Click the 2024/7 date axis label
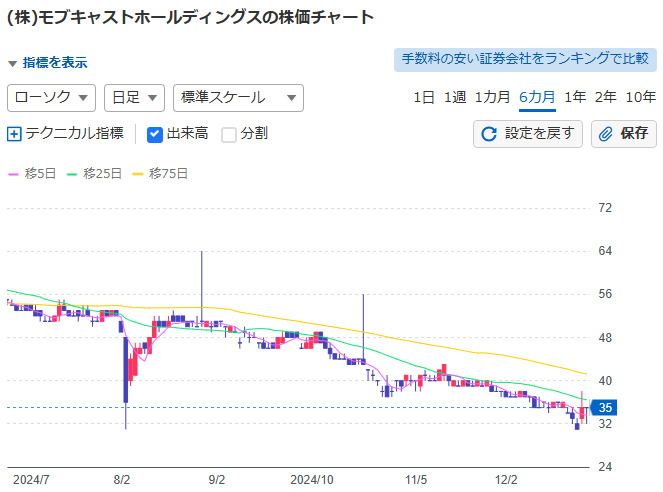The height and width of the screenshot is (492, 663). [31, 480]
